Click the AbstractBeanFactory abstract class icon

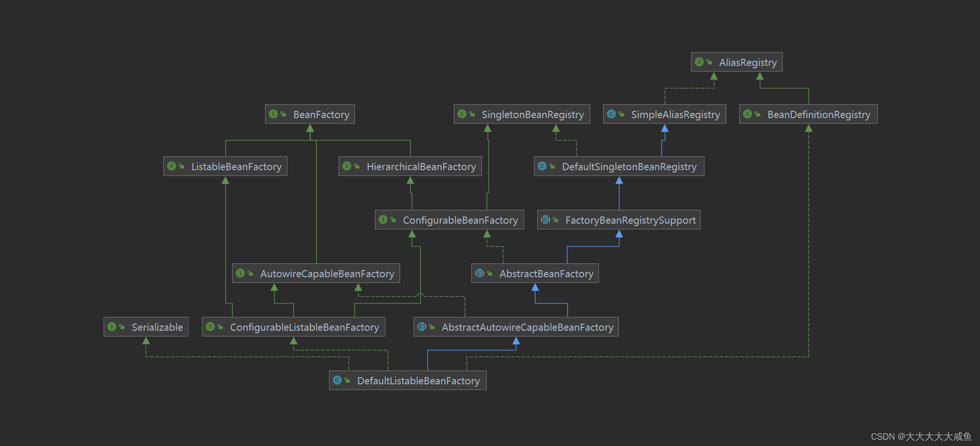479,273
